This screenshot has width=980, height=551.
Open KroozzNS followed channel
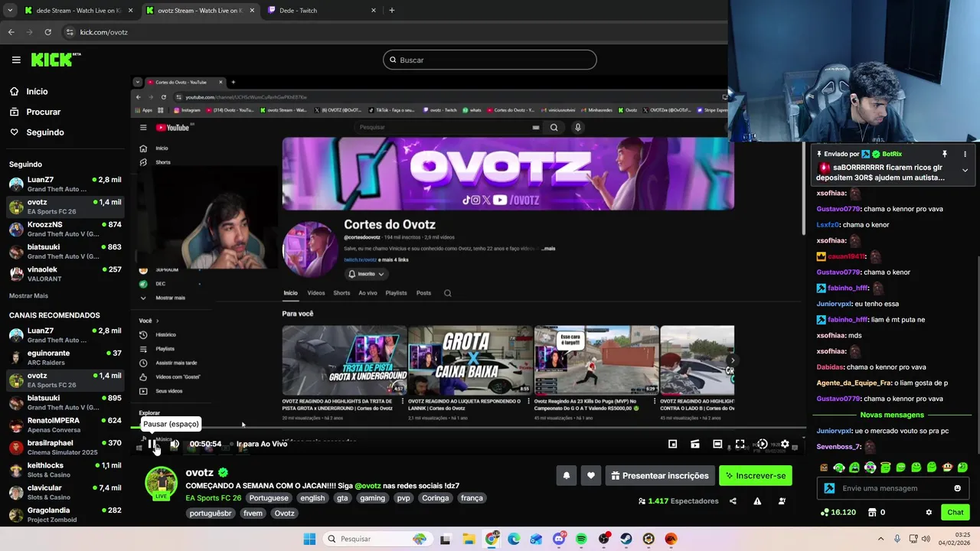coord(65,230)
